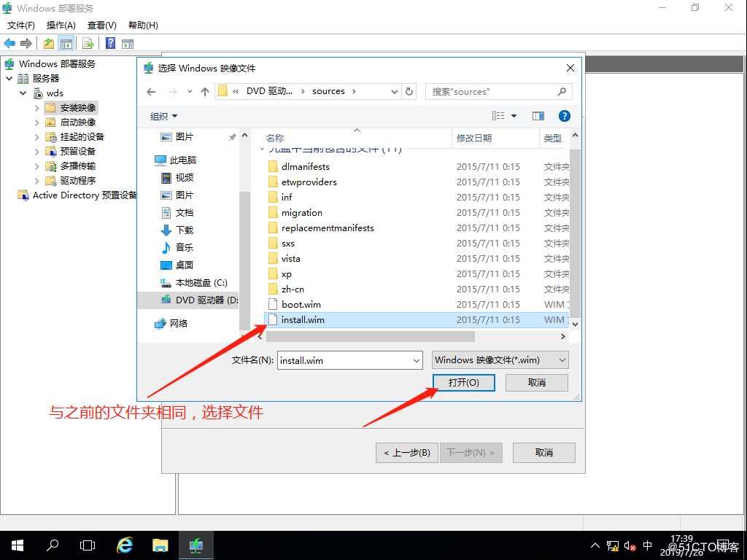The image size is (747, 560).
Task: Click the file list vertical scrollbar
Action: (x=575, y=233)
